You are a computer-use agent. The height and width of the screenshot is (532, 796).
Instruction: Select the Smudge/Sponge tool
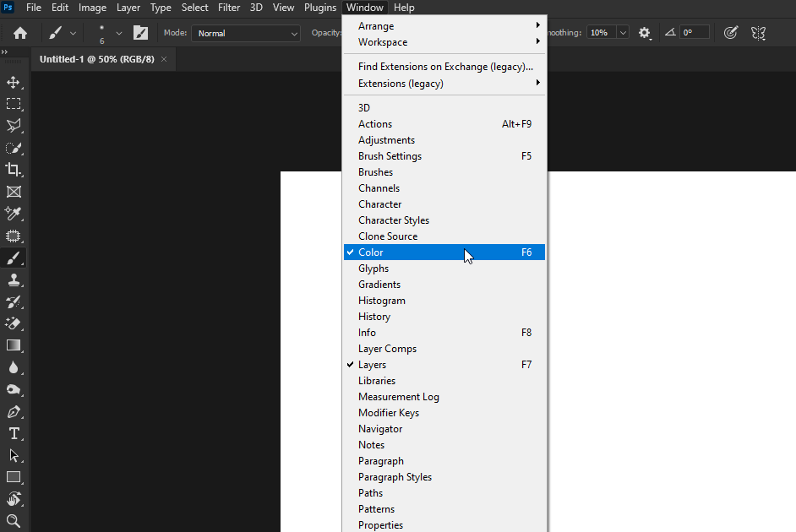point(14,389)
